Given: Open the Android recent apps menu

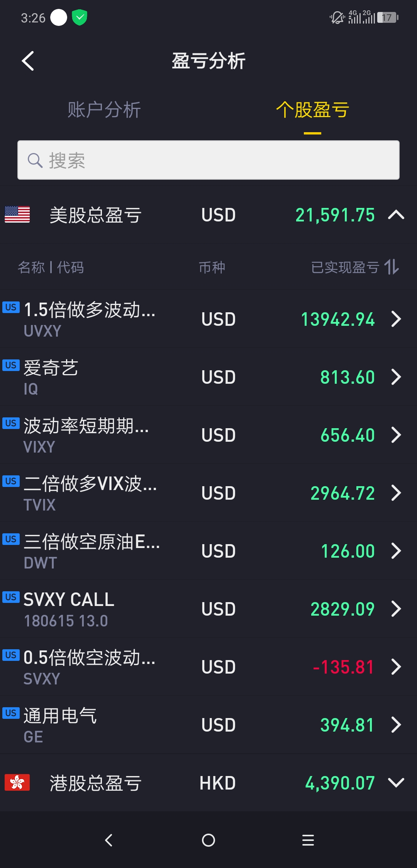Looking at the screenshot, I should 308,840.
